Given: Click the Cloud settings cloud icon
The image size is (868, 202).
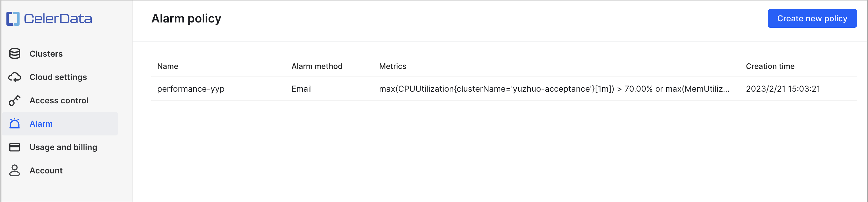Looking at the screenshot, I should [15, 77].
